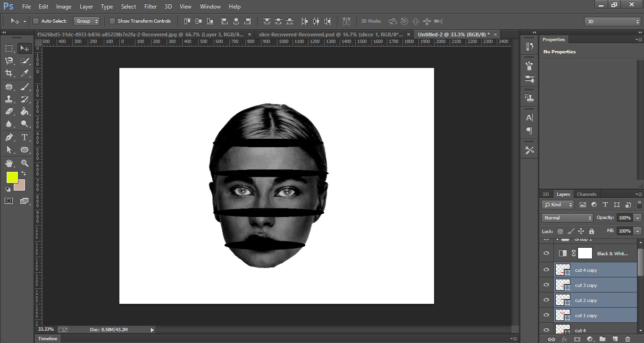Select the Crop tool
The width and height of the screenshot is (644, 343).
(9, 73)
